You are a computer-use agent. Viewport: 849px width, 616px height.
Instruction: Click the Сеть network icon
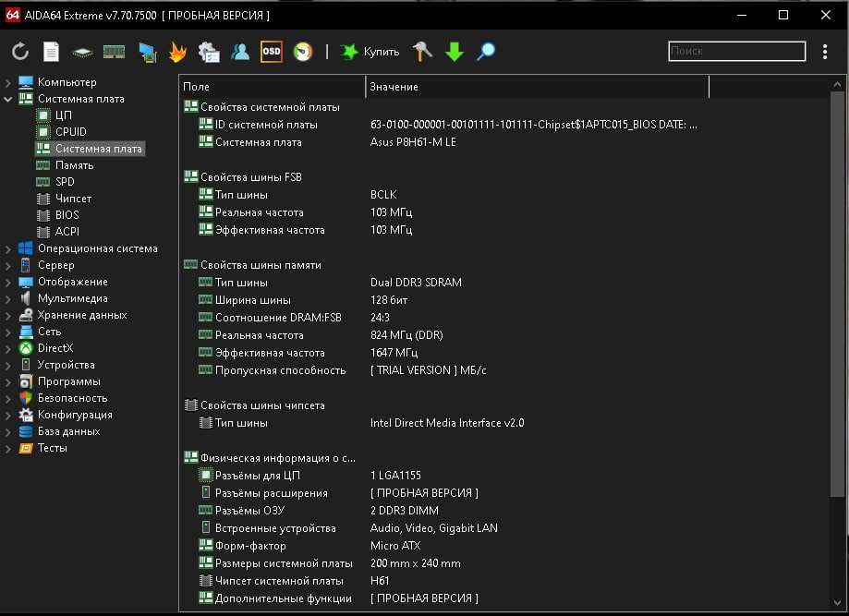26,332
